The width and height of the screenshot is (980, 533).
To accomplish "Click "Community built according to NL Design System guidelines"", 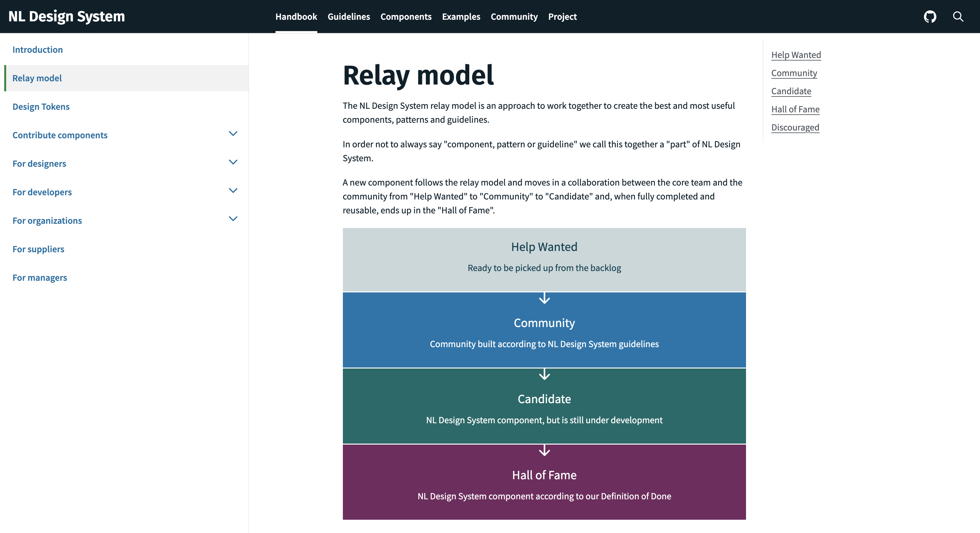I will click(544, 344).
